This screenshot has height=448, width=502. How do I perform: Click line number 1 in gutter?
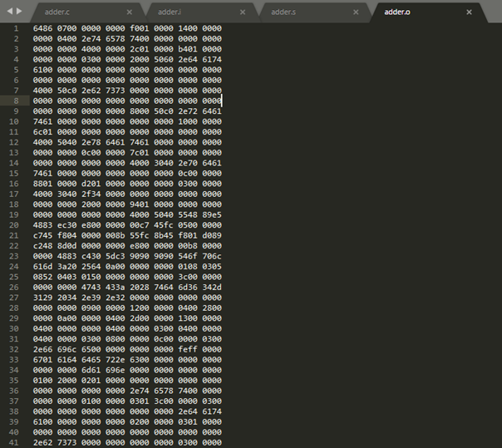pyautogui.click(x=17, y=28)
